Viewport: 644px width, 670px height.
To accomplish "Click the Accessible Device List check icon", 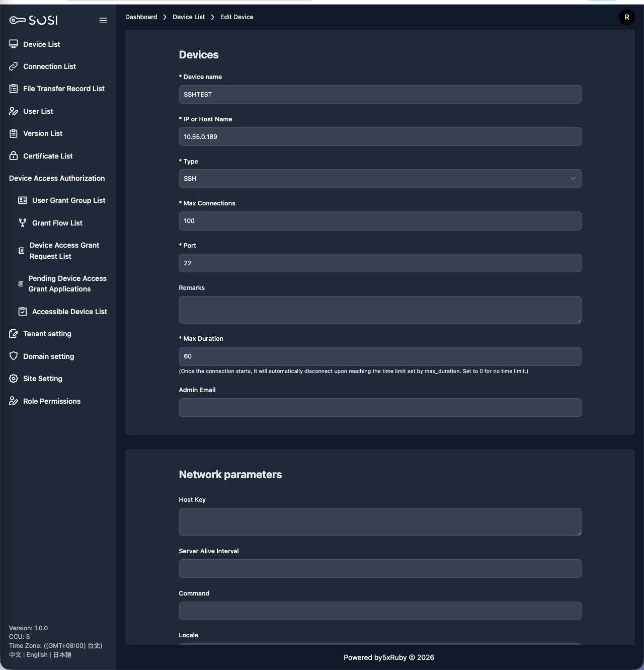I will click(23, 312).
